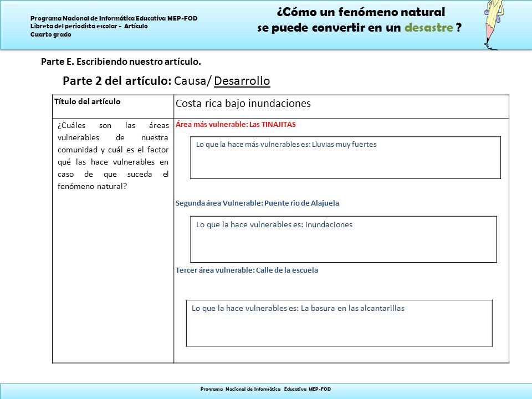Viewport: 532px width, 399px height.
Task: Click 'Cuarto grado' in header
Action: [x=51, y=34]
